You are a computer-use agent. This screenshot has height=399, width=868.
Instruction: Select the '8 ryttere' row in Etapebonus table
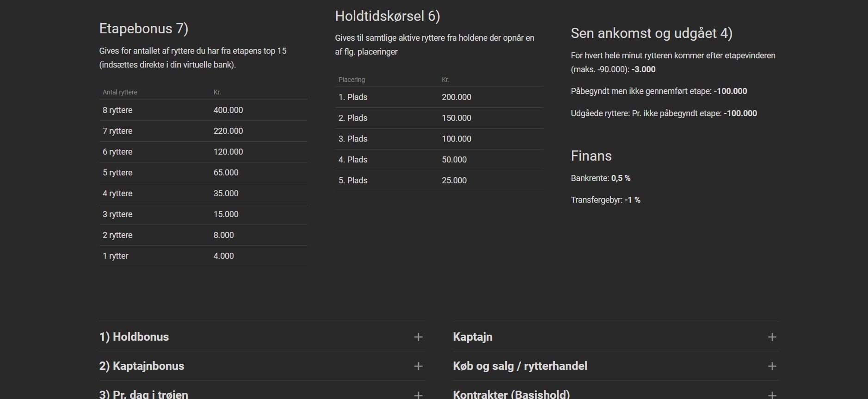(x=203, y=110)
